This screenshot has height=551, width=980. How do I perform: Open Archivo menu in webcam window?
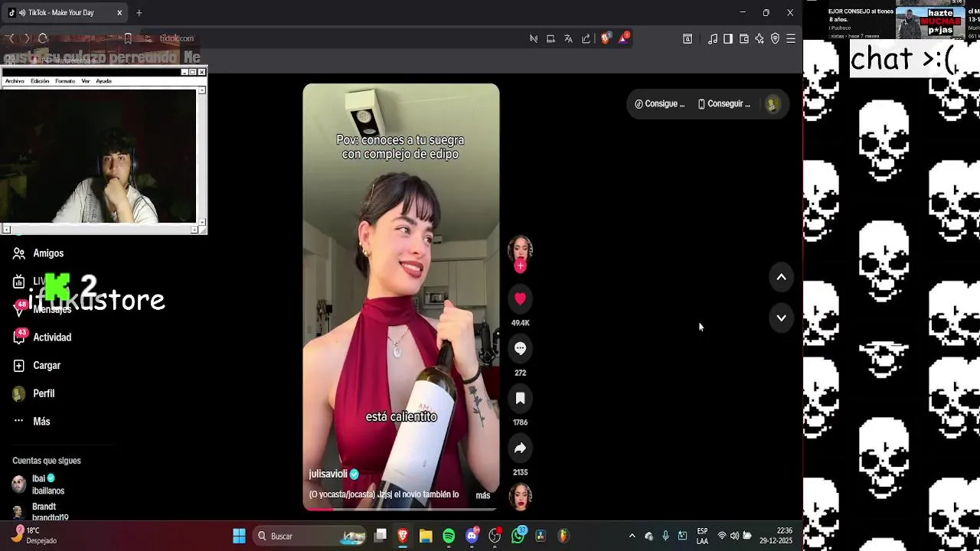click(15, 81)
